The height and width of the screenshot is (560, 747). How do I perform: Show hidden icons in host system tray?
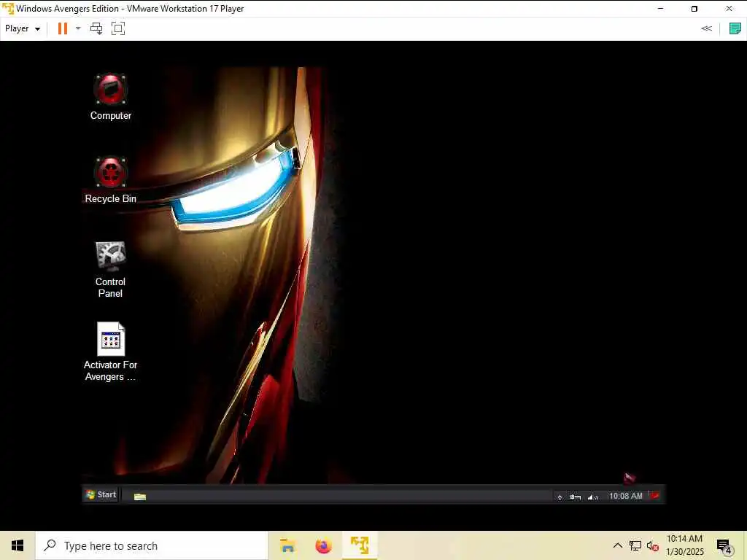617,545
